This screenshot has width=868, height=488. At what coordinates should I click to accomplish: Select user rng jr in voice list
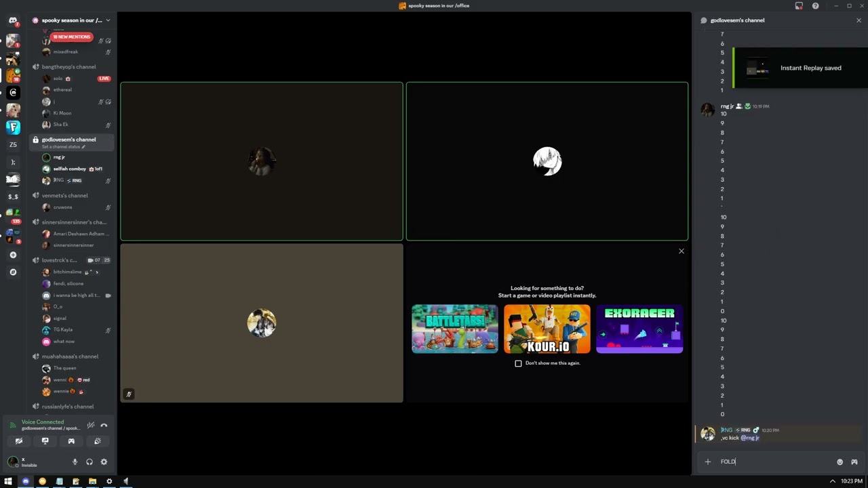[x=59, y=157]
